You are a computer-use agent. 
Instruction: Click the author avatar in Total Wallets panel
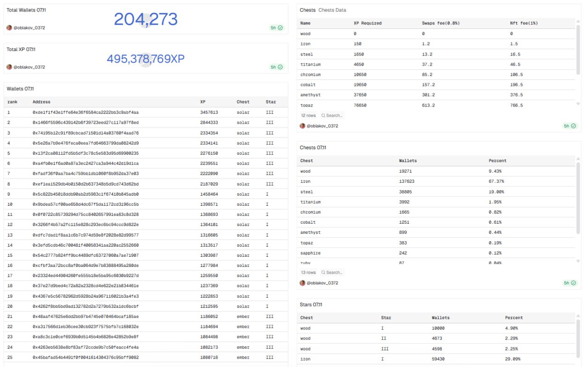[9, 28]
